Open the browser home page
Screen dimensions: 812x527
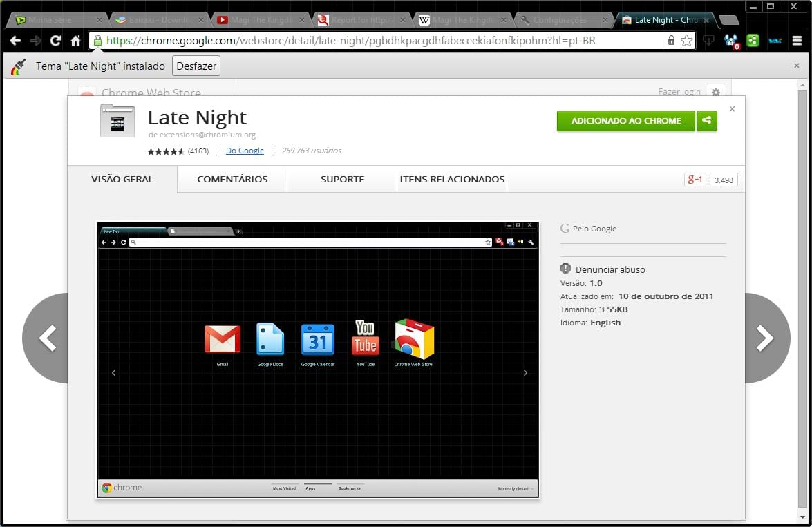pyautogui.click(x=75, y=40)
